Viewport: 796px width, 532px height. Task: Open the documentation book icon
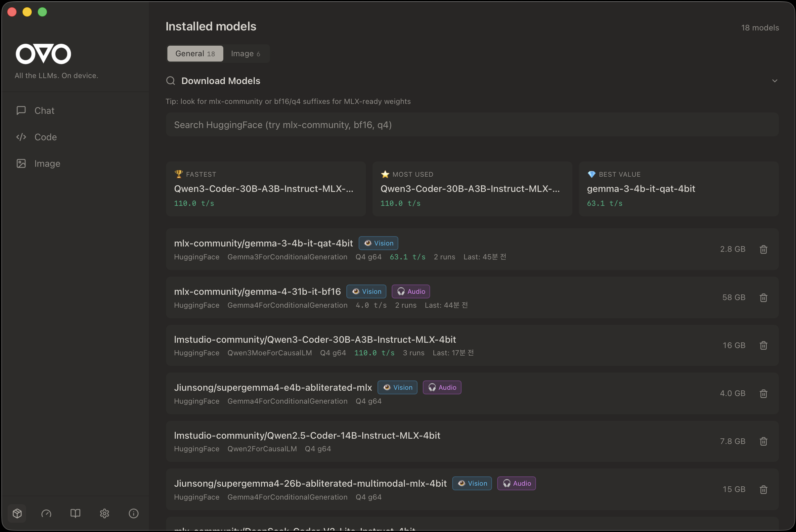pyautogui.click(x=75, y=513)
